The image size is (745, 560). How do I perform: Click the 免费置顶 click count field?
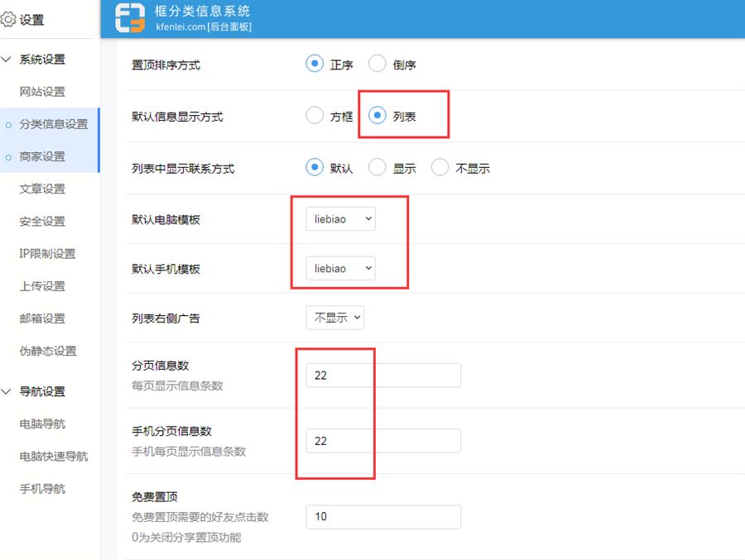(x=382, y=517)
